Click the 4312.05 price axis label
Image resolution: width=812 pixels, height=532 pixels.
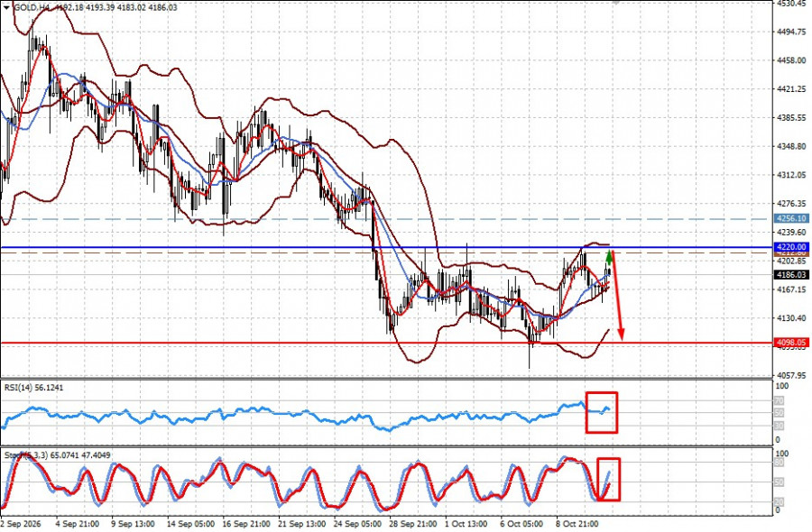792,175
